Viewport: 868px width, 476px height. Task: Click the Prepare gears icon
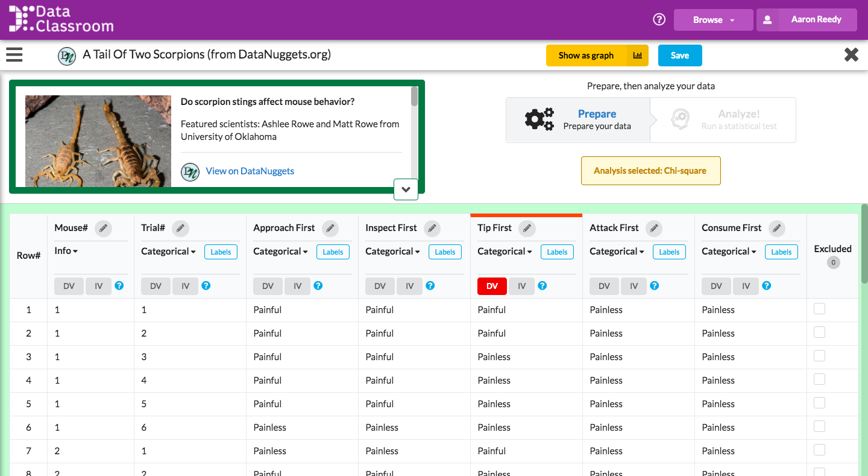(539, 119)
